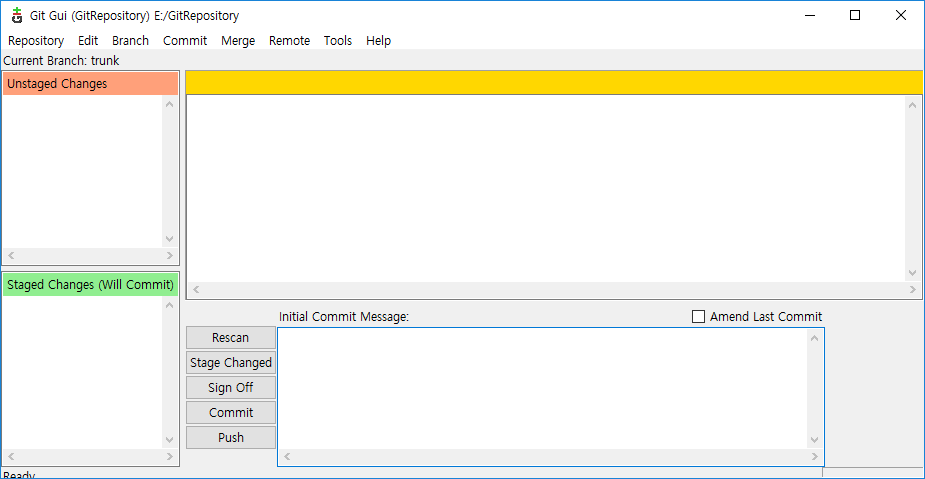Click the up arrow in commit message scrollbar

(x=815, y=338)
